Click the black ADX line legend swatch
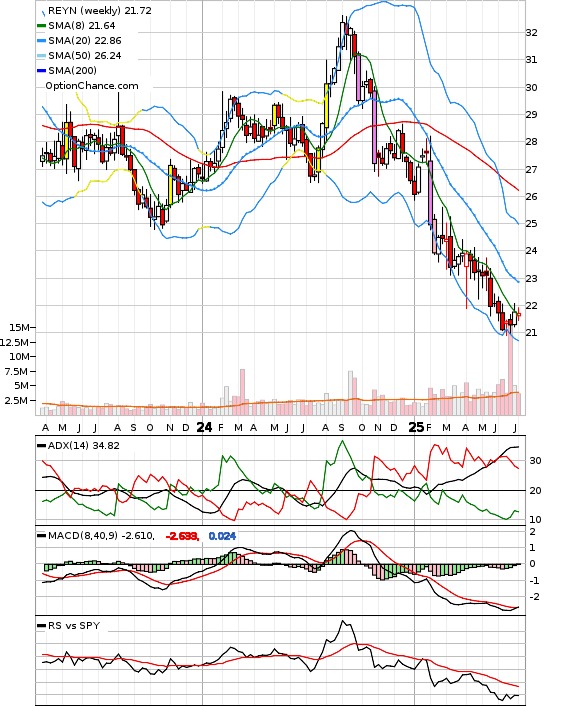Viewport: 566px width, 706px height. [41, 446]
